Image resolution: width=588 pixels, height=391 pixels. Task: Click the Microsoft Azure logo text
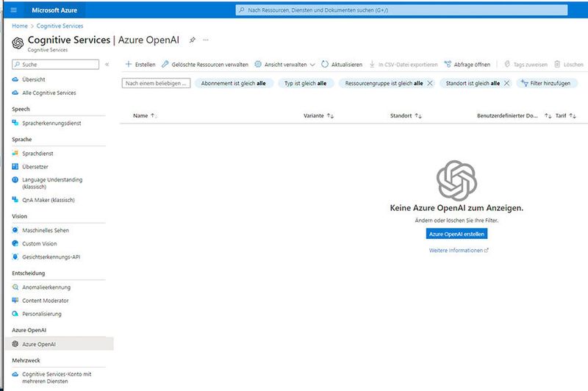click(x=54, y=10)
